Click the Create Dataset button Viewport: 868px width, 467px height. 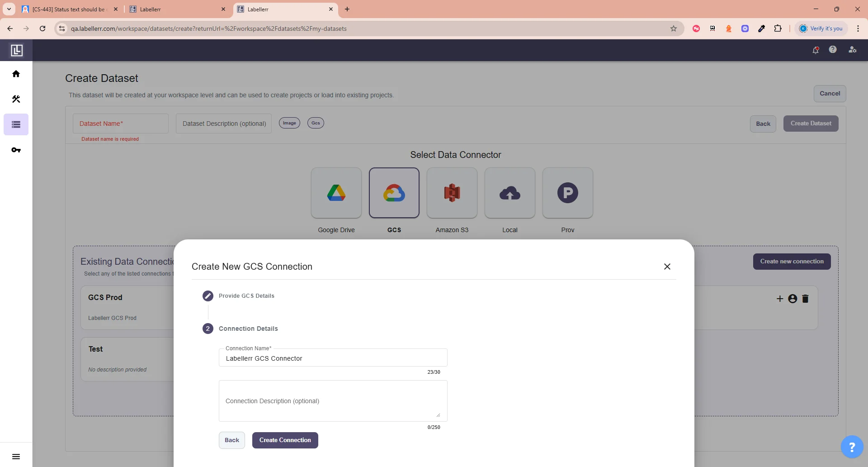pos(811,124)
